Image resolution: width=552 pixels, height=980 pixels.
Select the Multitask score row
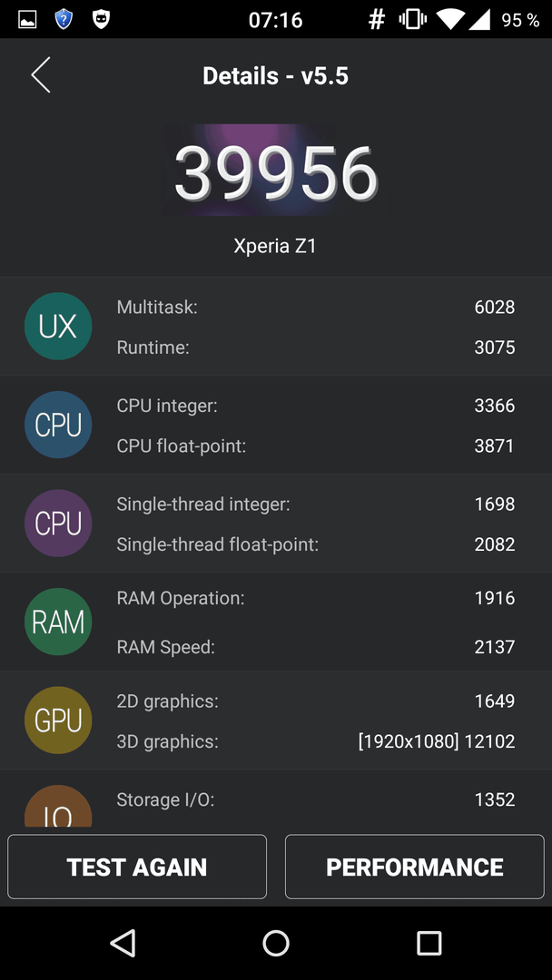point(316,307)
